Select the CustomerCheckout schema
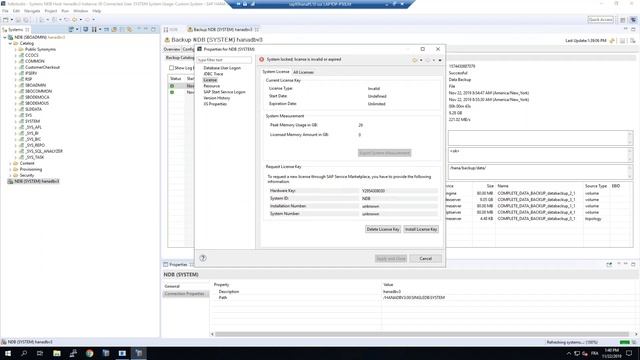The height and width of the screenshot is (360, 640). click(x=42, y=67)
